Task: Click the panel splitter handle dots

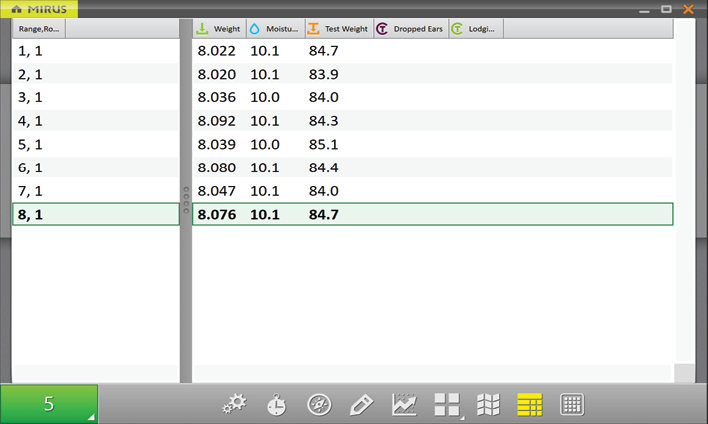Action: [x=185, y=200]
